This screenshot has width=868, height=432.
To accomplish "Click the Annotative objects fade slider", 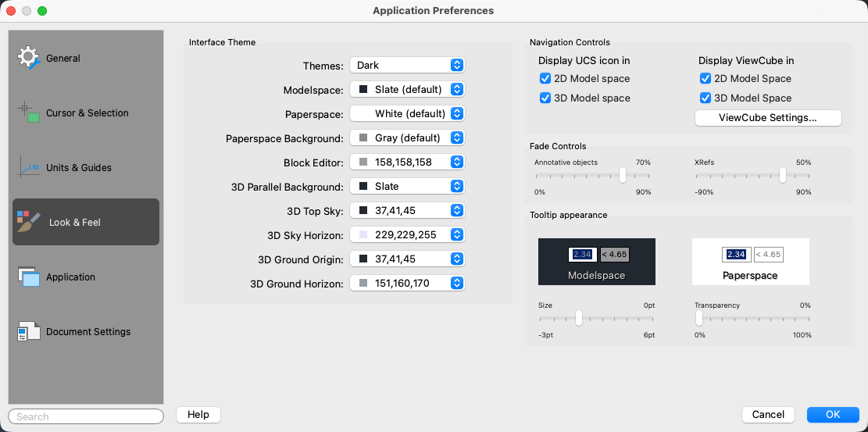I will tap(623, 176).
